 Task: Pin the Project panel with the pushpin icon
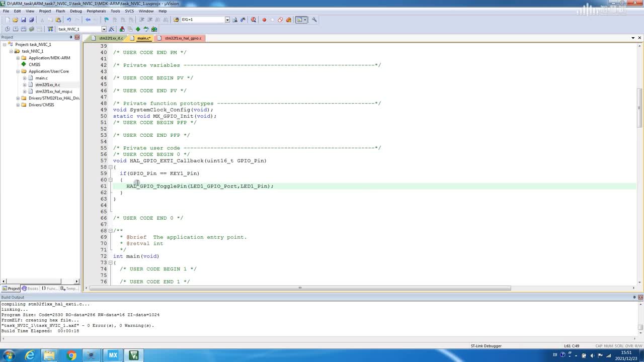pyautogui.click(x=71, y=37)
